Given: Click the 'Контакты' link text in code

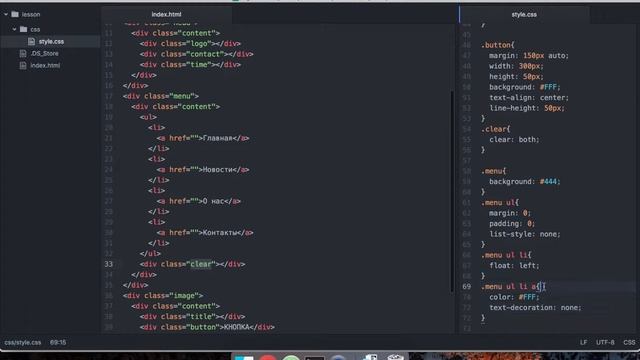Looking at the screenshot, I should pyautogui.click(x=220, y=232).
